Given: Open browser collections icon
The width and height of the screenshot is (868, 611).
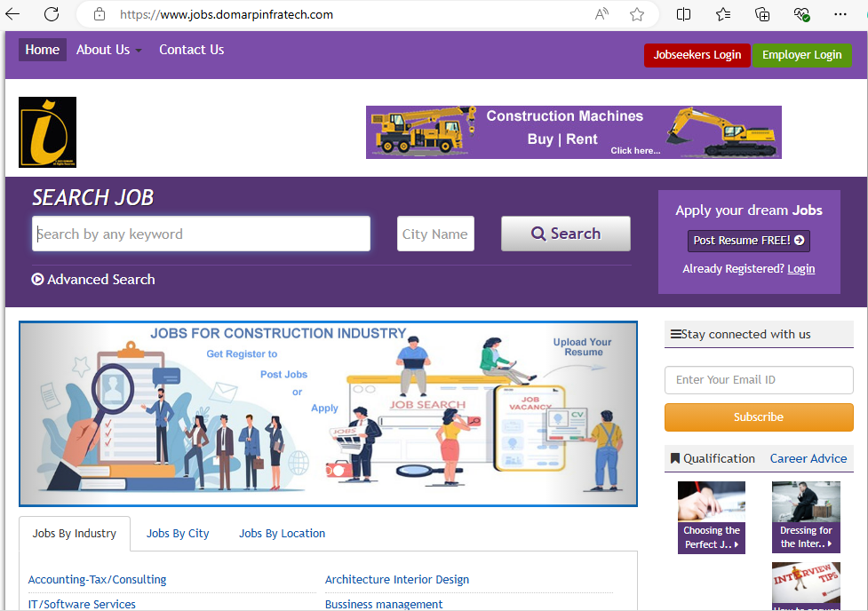Looking at the screenshot, I should pyautogui.click(x=762, y=14).
